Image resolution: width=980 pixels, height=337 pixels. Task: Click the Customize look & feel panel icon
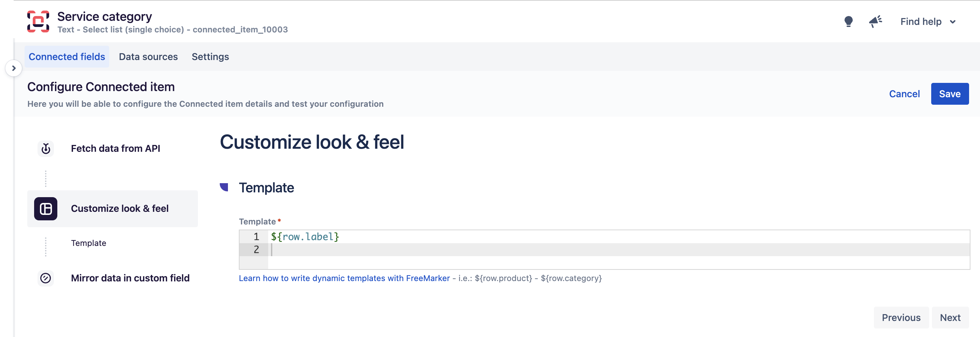coord(46,208)
